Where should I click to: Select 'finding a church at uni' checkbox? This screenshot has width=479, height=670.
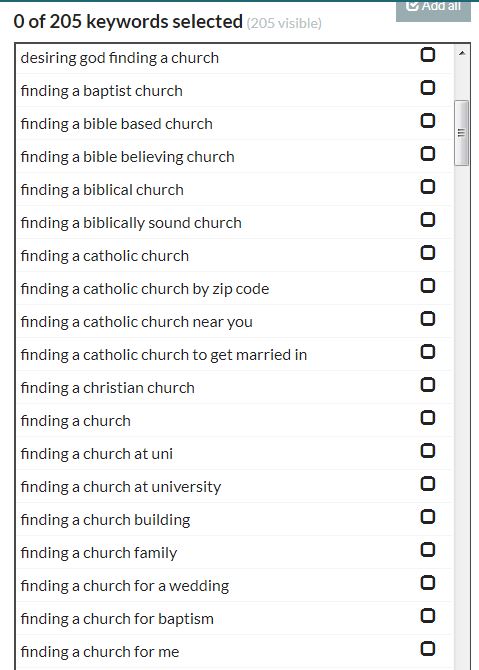coord(428,451)
